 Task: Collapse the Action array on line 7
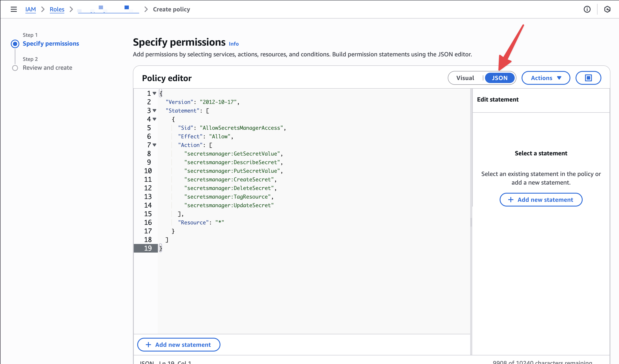154,145
